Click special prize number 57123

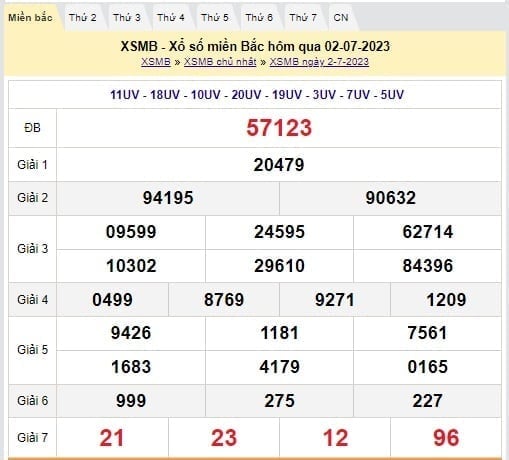point(279,128)
